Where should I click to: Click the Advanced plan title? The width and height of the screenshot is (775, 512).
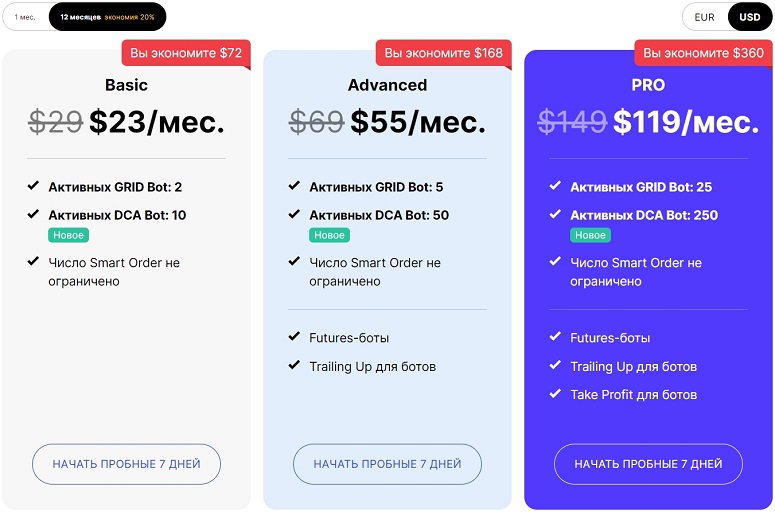(387, 85)
